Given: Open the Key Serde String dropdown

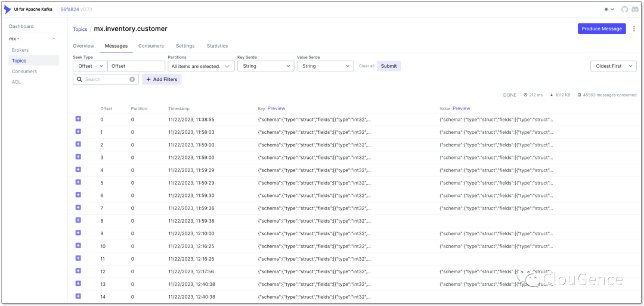Looking at the screenshot, I should coord(265,66).
